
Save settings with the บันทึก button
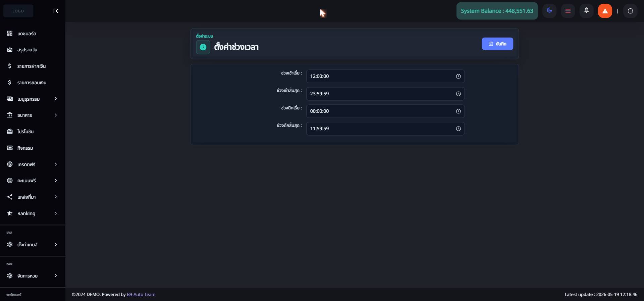pos(497,44)
